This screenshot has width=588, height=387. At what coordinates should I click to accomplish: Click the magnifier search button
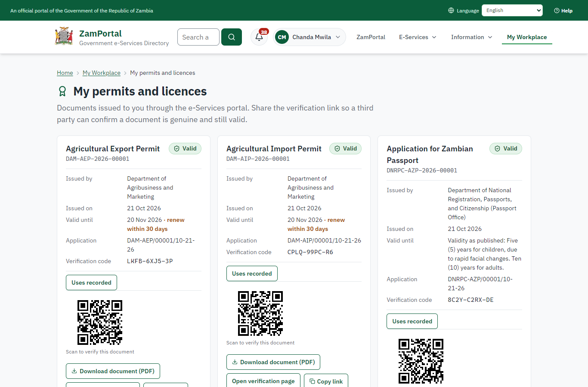(232, 37)
